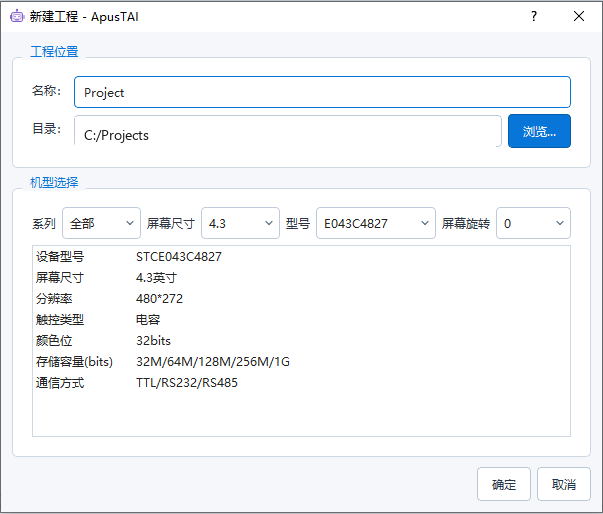
Task: Click the 32M/64M/128M/256M/1G storage value
Action: coord(213,362)
